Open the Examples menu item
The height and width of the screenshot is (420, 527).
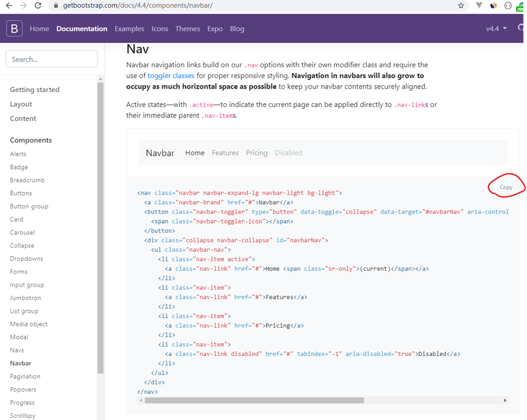pos(129,28)
